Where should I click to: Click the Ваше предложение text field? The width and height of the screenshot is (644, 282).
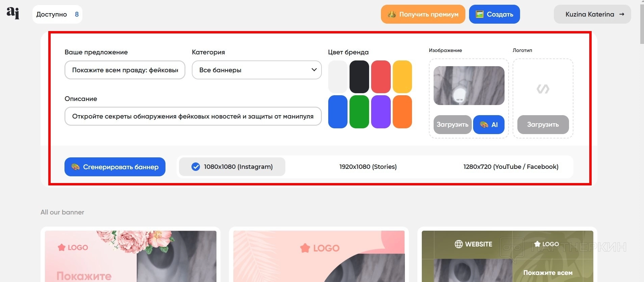tap(125, 70)
